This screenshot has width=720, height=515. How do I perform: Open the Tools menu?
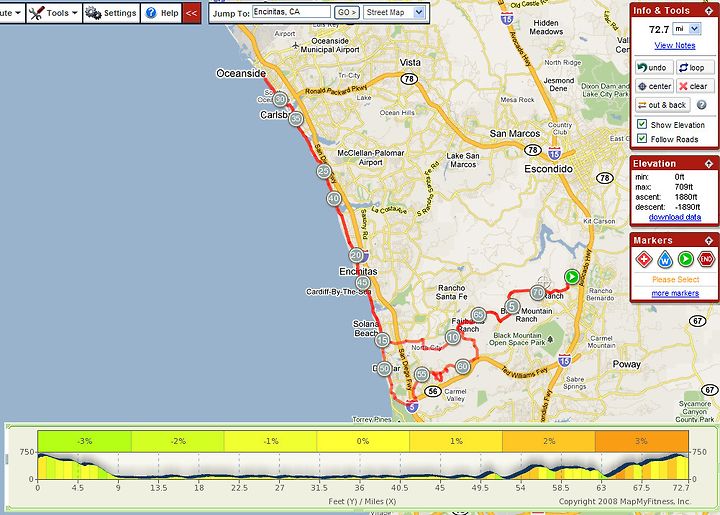tap(54, 13)
